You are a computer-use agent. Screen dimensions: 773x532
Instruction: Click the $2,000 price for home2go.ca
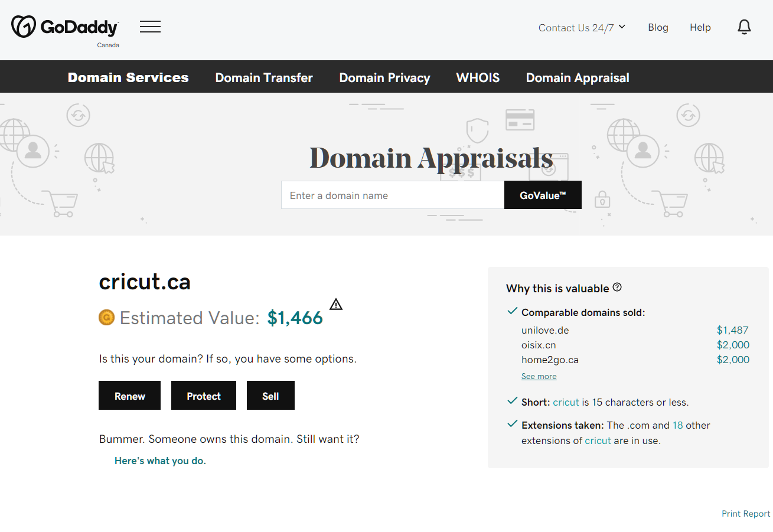733,360
